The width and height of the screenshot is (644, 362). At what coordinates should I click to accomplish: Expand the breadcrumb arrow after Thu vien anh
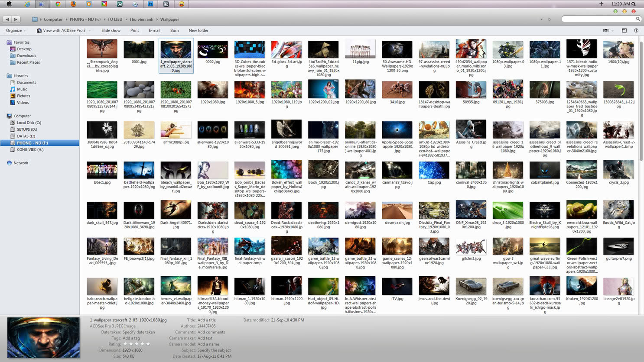pos(157,19)
